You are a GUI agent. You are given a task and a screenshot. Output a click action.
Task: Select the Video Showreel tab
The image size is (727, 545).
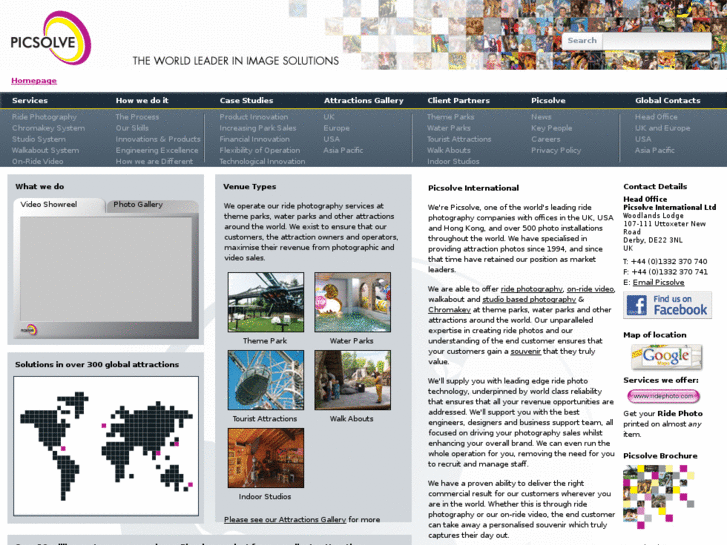point(59,205)
